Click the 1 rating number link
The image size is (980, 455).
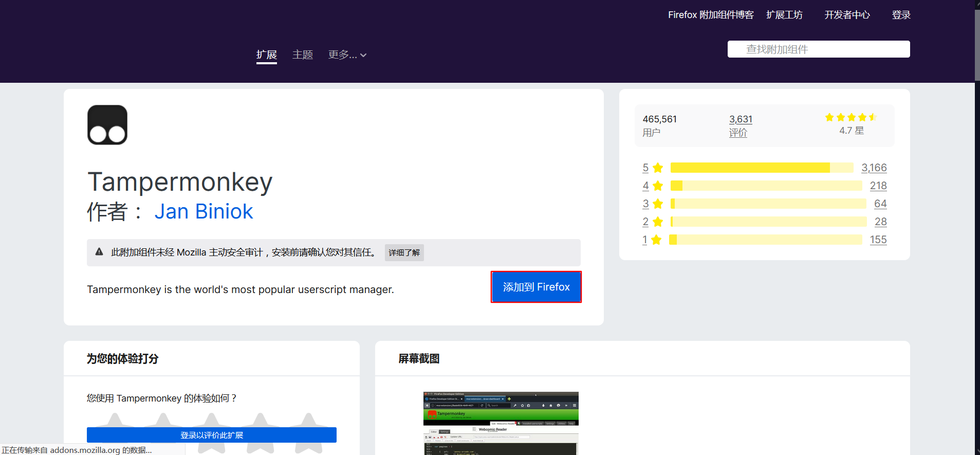[x=644, y=240]
